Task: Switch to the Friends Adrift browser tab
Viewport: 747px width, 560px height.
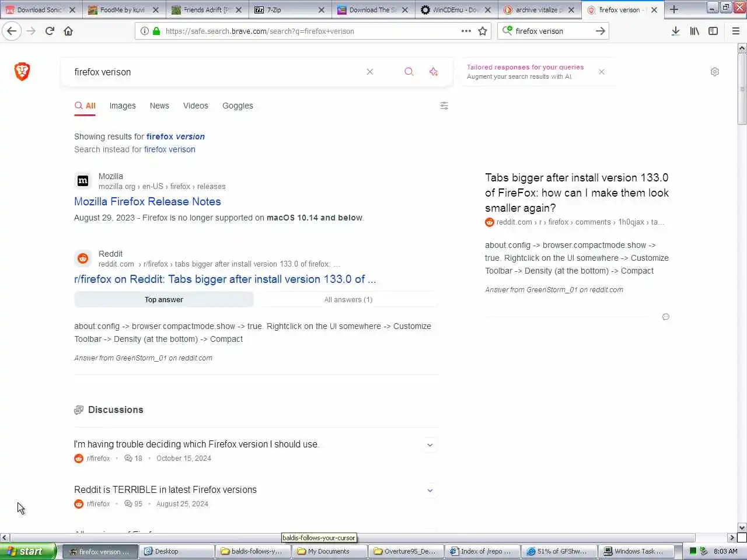Action: [x=206, y=10]
